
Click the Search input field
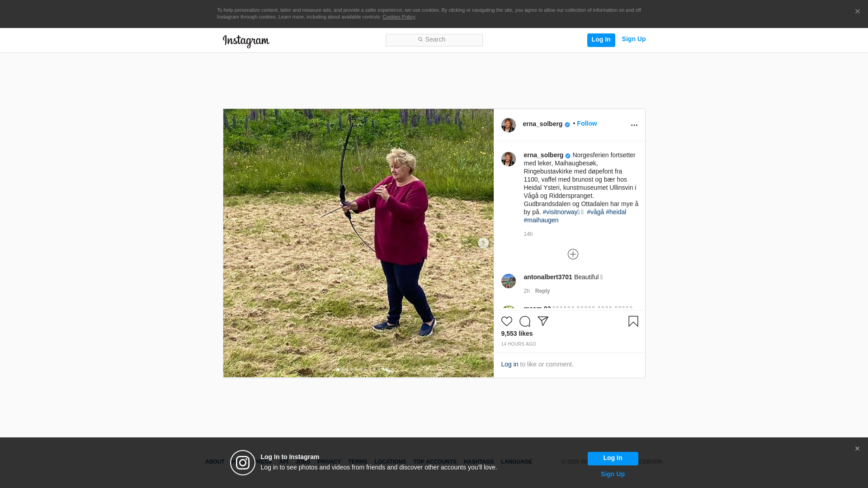(434, 40)
